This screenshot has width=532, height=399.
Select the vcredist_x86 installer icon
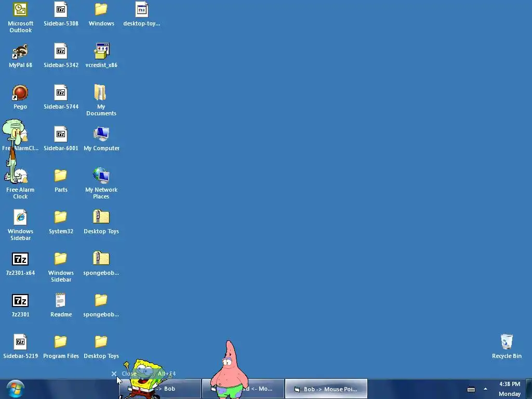(x=101, y=51)
